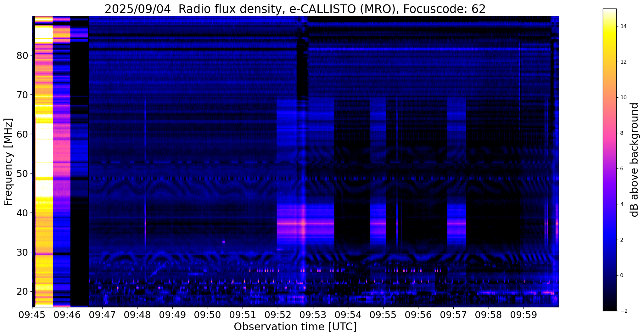Click the 09:47 time tick label

pos(102,315)
